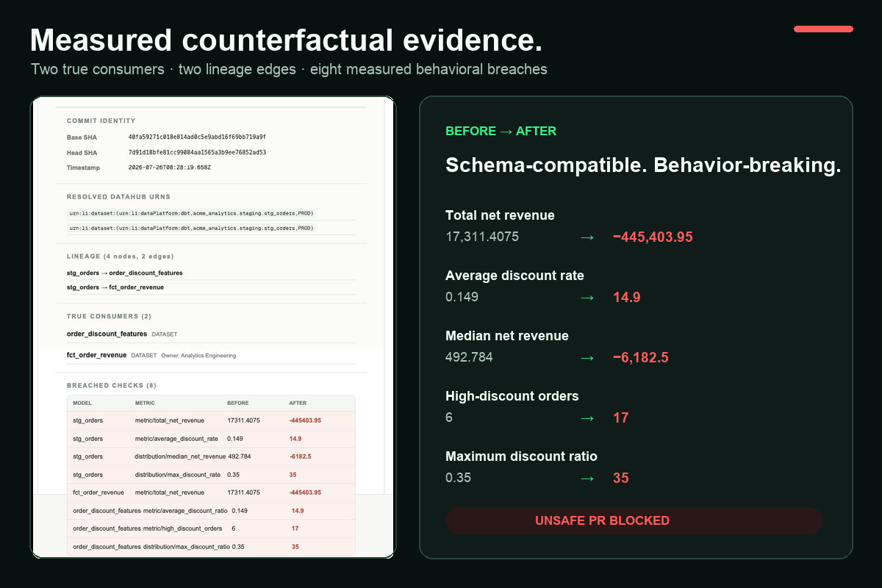
Task: Click the METRIC column header
Action: [145, 404]
